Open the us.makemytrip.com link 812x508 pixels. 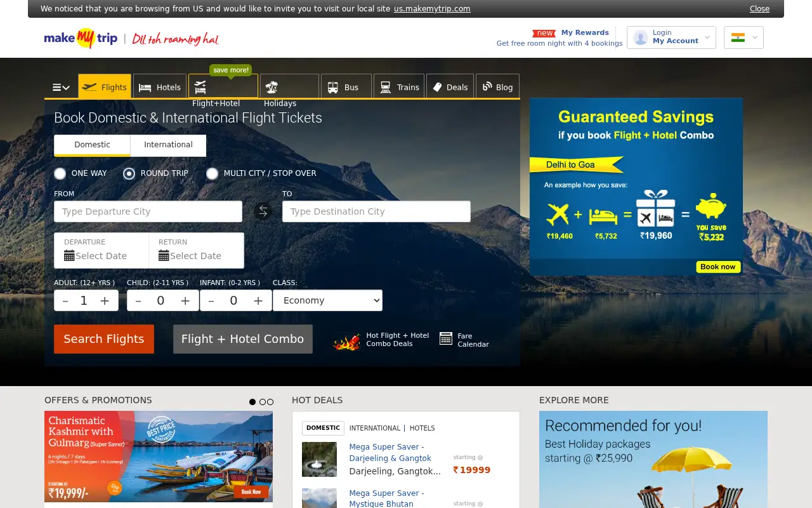point(432,9)
